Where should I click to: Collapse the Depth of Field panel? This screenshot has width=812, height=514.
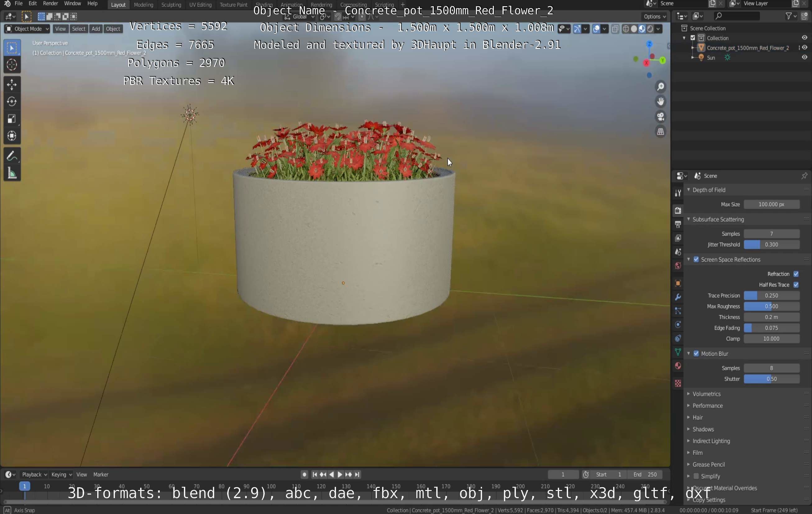tap(709, 190)
